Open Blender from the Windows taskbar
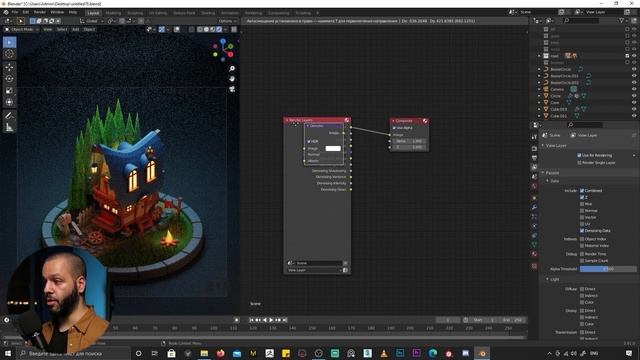The height and width of the screenshot is (360, 640). point(482,353)
